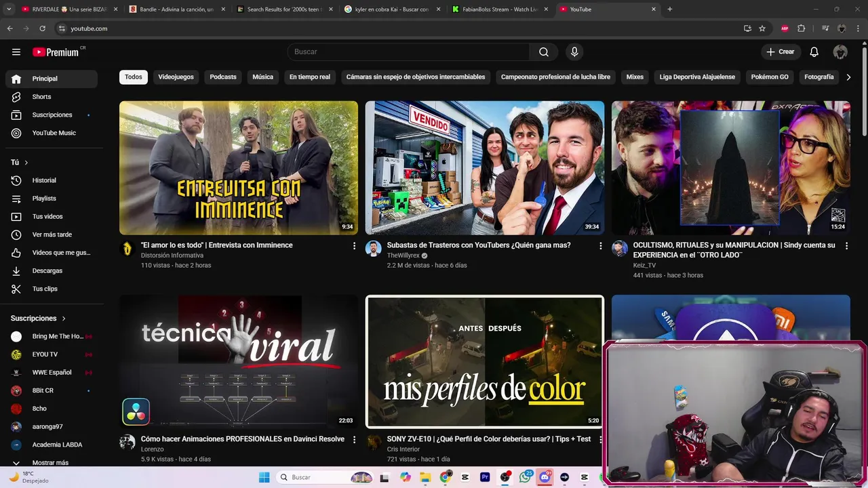Open the TheWillyrex channel avatar

tap(374, 249)
